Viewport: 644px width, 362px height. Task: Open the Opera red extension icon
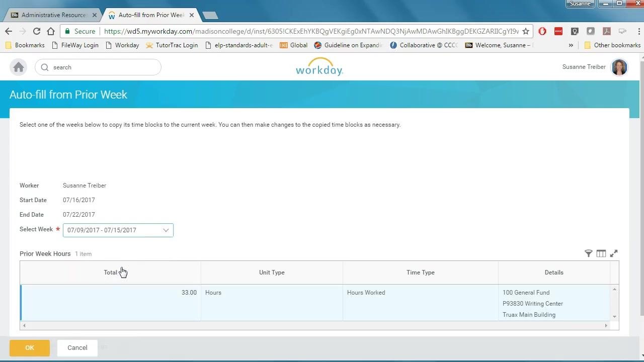coord(542,31)
